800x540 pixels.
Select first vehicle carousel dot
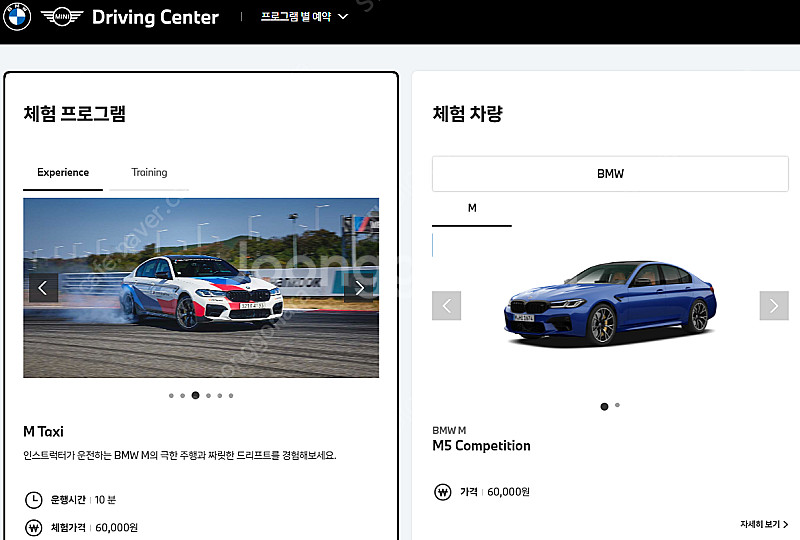605,407
